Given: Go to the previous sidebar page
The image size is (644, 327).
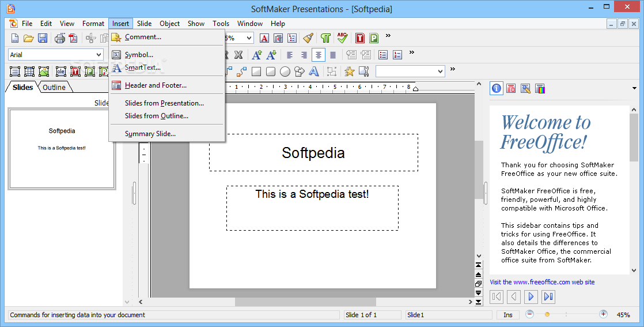Looking at the screenshot, I should pyautogui.click(x=514, y=296).
